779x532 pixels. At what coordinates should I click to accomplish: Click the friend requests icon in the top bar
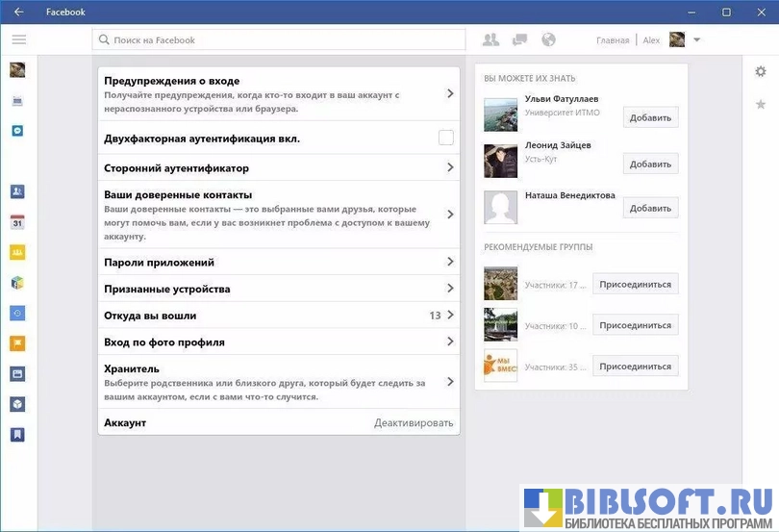490,39
